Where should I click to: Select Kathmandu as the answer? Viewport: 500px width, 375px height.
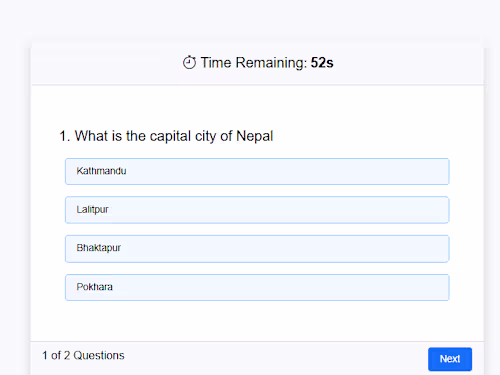pos(257,171)
